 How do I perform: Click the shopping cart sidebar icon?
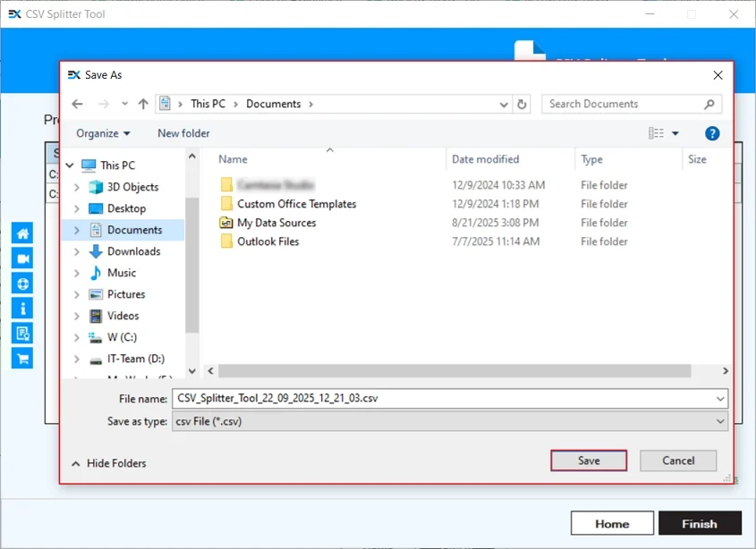(x=22, y=359)
